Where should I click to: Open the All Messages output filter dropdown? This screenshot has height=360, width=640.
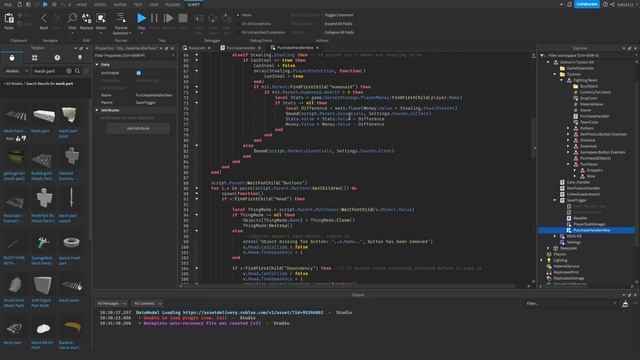(111, 304)
